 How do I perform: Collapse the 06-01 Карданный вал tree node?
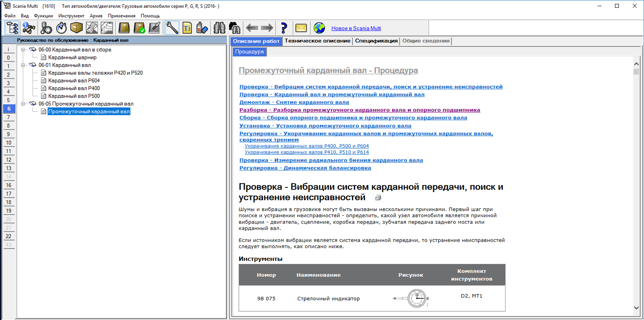[23, 65]
